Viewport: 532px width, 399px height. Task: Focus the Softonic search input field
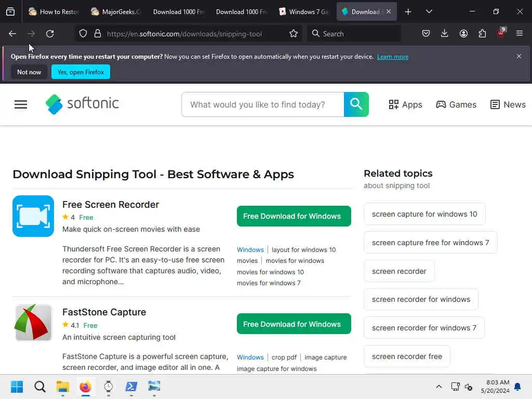(263, 104)
